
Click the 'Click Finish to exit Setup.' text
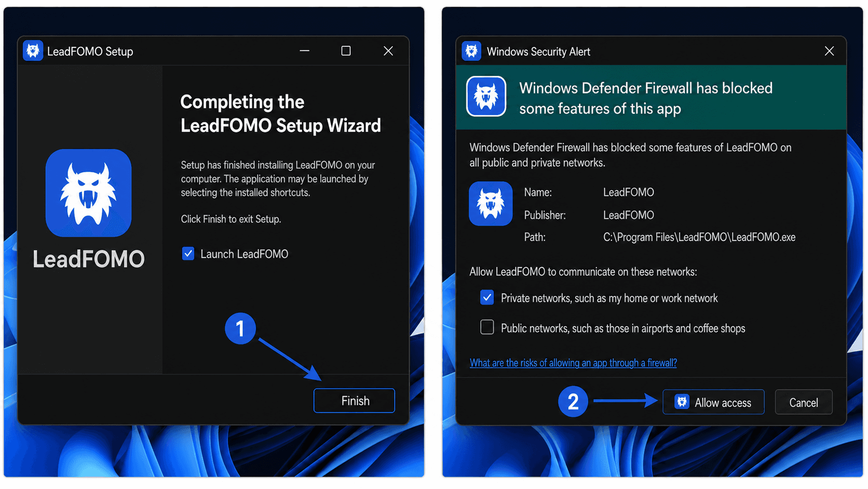(231, 219)
